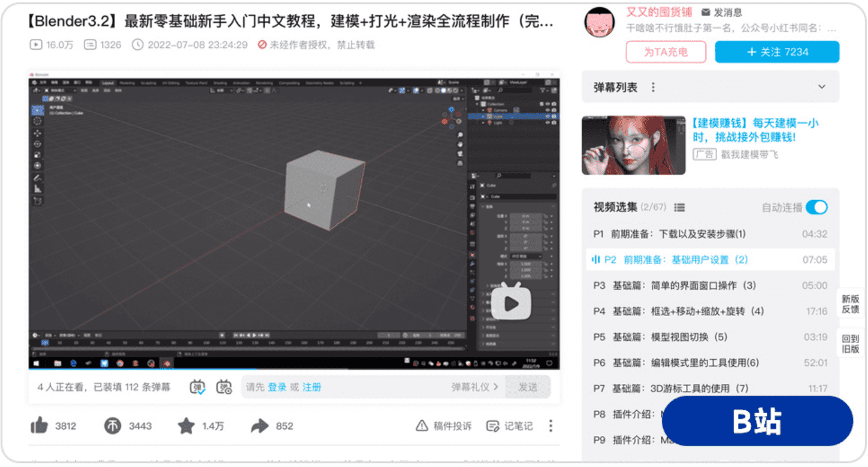Click the viewport zoom magnifier in Blender video
Viewport: 868px width, 467px height.
point(460,135)
